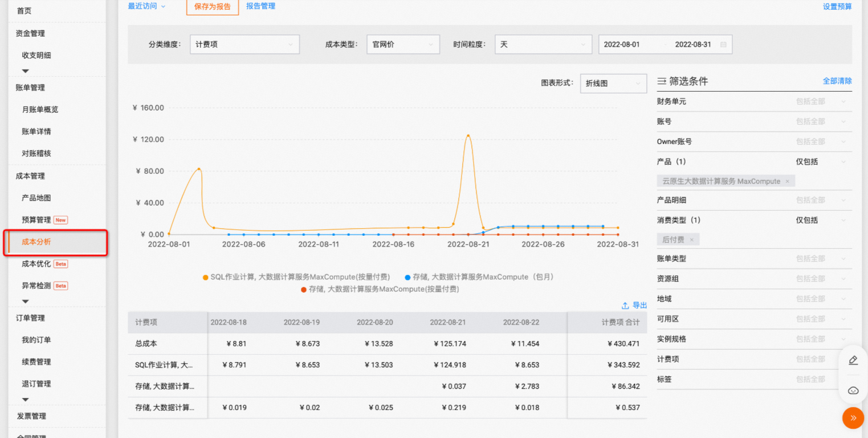Open 月账单概览 in the sidebar

40,109
